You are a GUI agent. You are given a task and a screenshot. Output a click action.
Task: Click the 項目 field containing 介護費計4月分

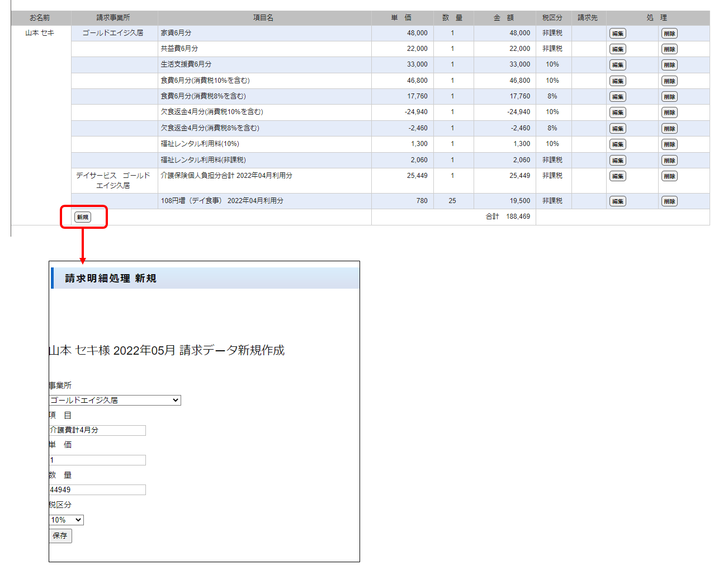click(97, 430)
